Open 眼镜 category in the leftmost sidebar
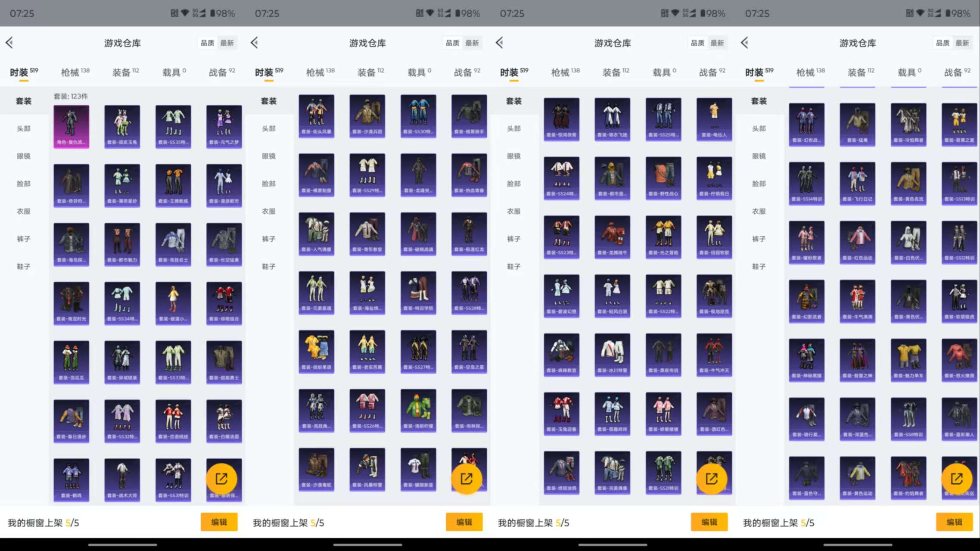The height and width of the screenshot is (551, 980). click(24, 156)
